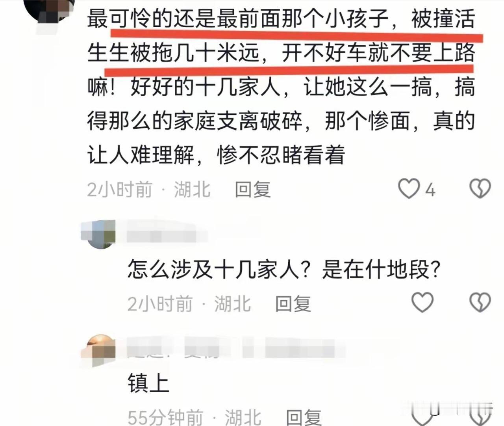The width and height of the screenshot is (504, 426).
Task: Like the top comment with 4 likes
Action: (409, 189)
